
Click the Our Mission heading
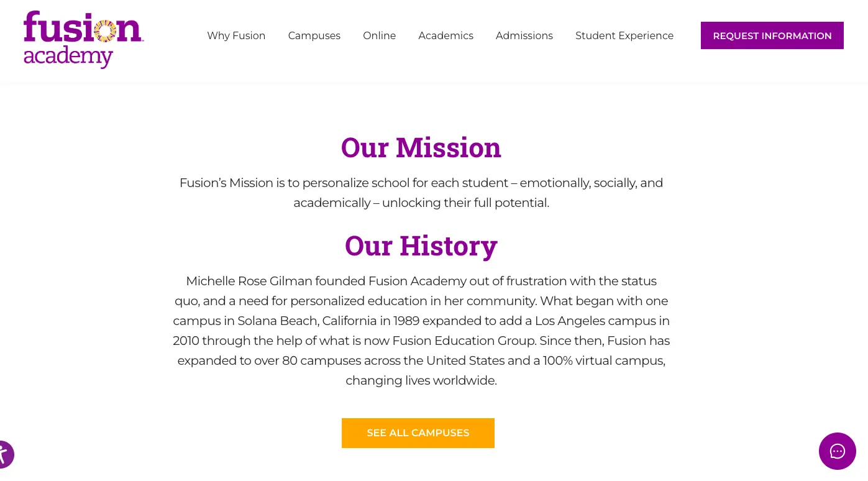421,148
